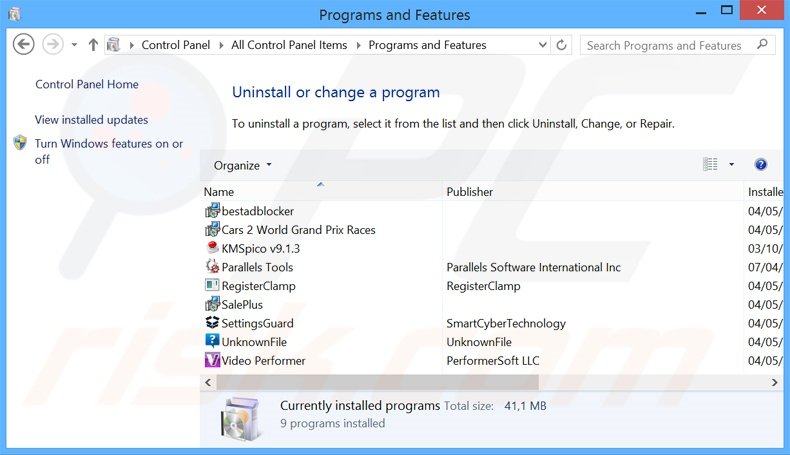The height and width of the screenshot is (455, 790).
Task: Select the Video Performer program icon
Action: (x=212, y=360)
